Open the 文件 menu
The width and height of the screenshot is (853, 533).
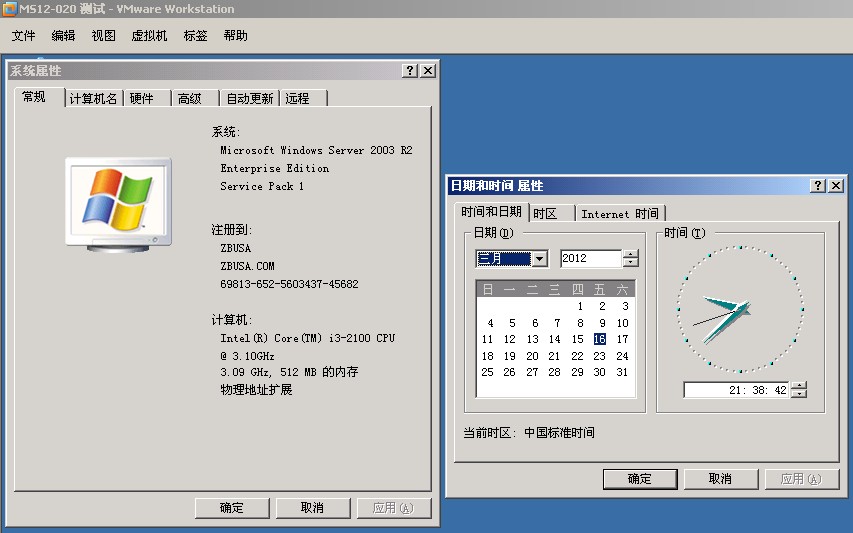(23, 36)
